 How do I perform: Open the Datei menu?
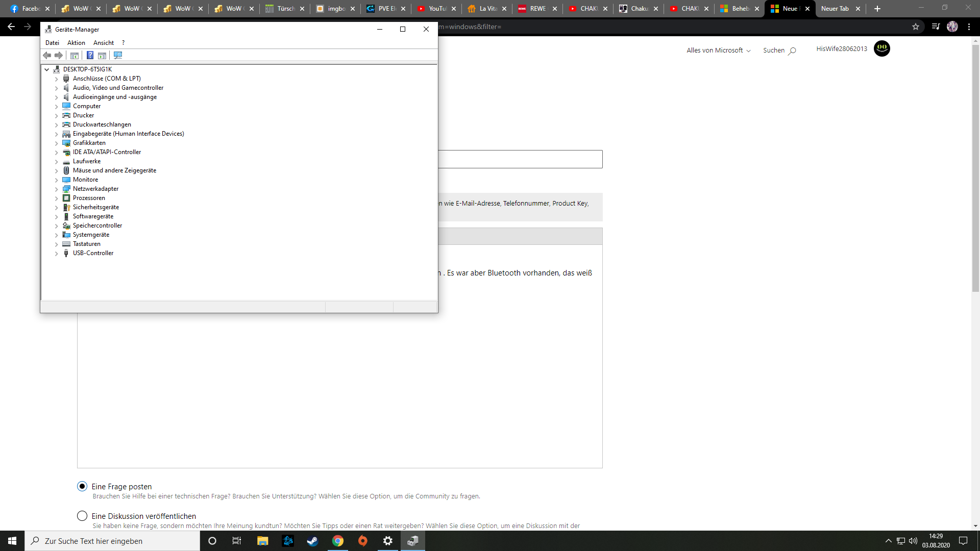pyautogui.click(x=52, y=43)
